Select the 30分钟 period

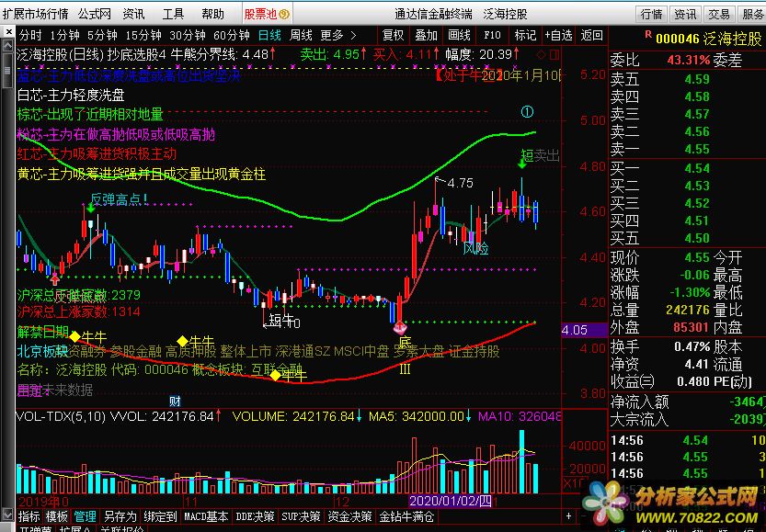pos(187,35)
